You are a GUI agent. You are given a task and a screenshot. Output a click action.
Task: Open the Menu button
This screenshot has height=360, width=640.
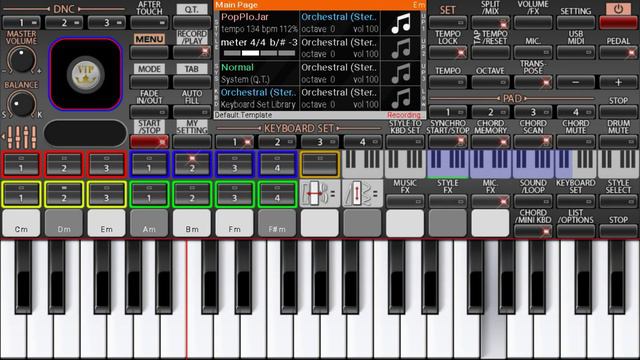pos(149,52)
